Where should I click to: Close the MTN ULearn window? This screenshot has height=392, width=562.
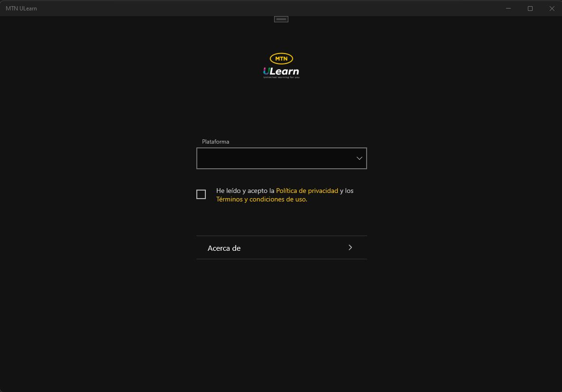(x=552, y=8)
